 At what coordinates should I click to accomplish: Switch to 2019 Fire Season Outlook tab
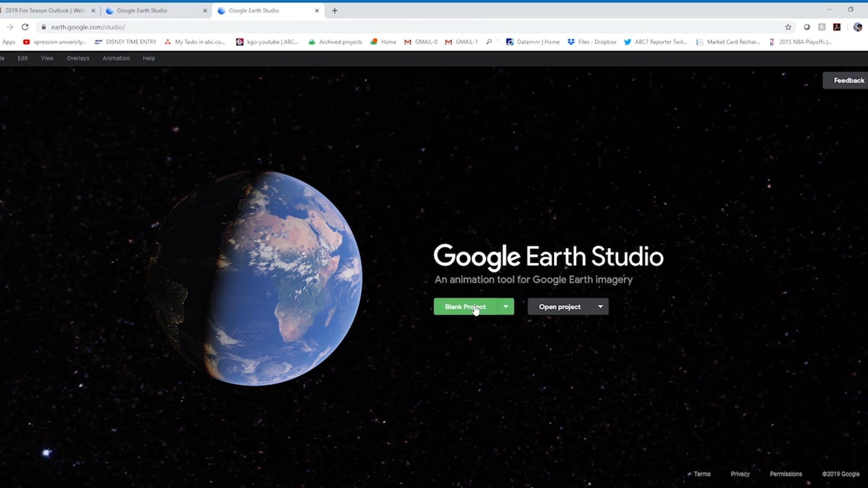(45, 11)
